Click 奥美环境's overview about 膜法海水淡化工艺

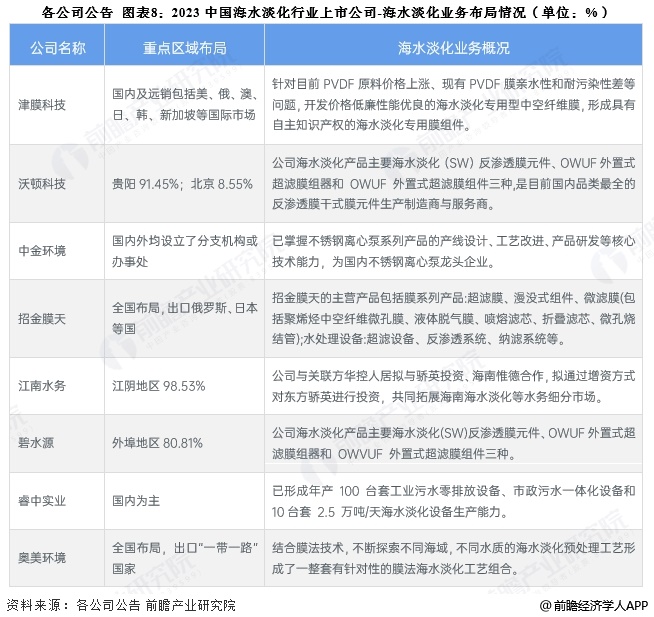point(453,558)
